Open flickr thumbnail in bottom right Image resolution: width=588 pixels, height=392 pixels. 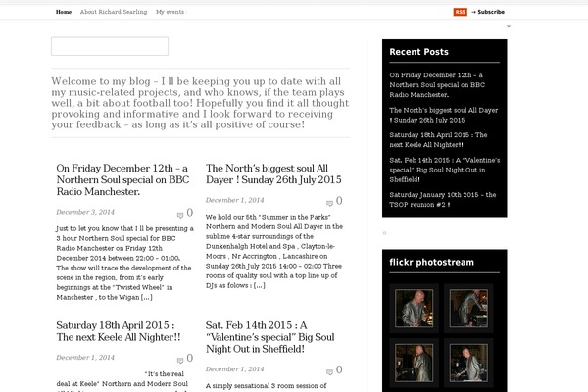point(468,364)
